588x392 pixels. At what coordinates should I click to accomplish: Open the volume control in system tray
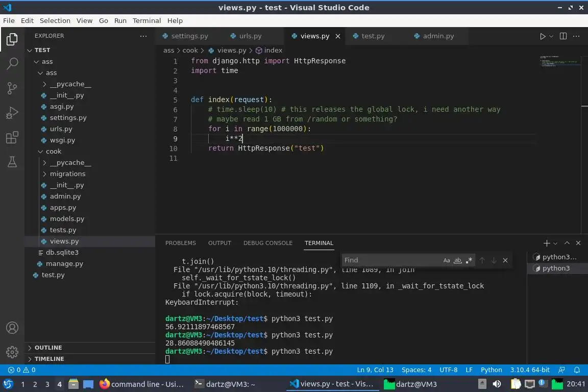(x=497, y=384)
